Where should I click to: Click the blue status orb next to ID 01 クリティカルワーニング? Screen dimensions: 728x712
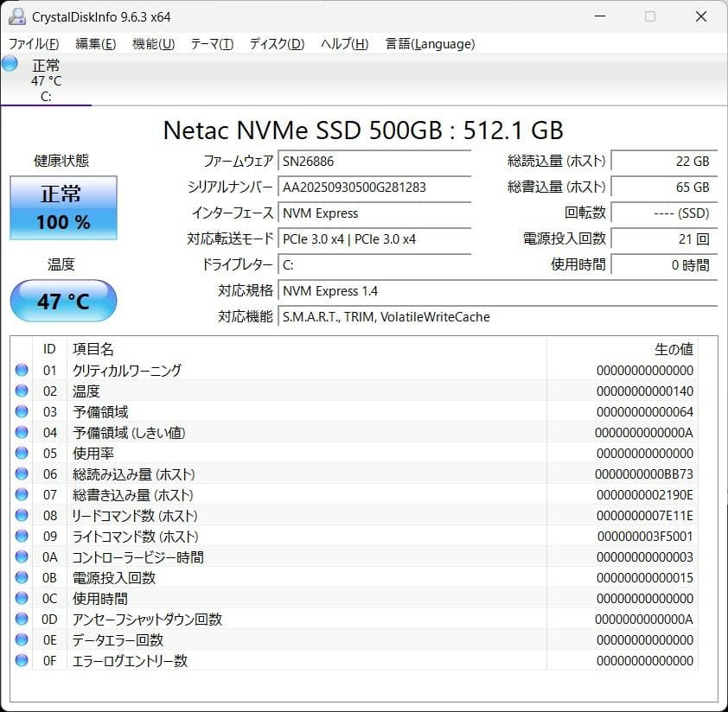click(21, 370)
